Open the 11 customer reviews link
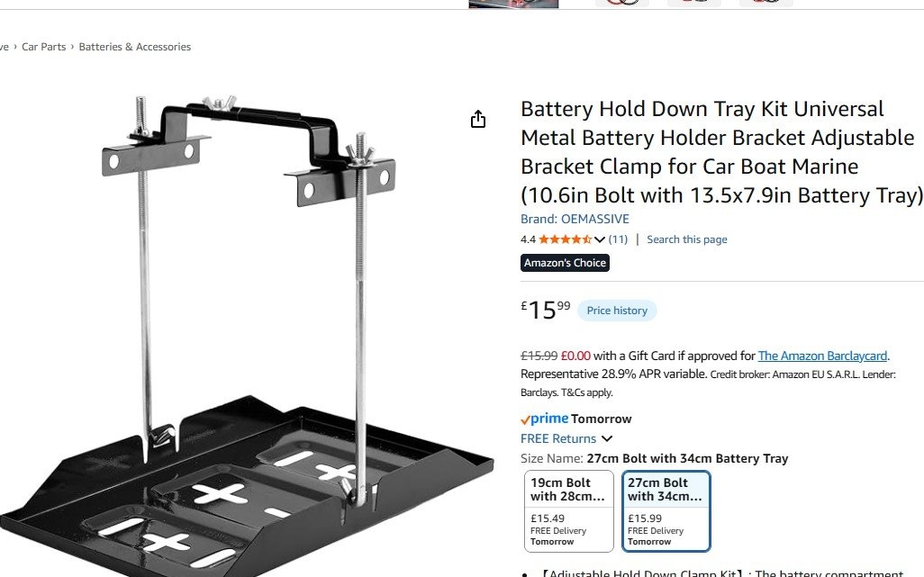Image resolution: width=924 pixels, height=577 pixels. [x=618, y=239]
